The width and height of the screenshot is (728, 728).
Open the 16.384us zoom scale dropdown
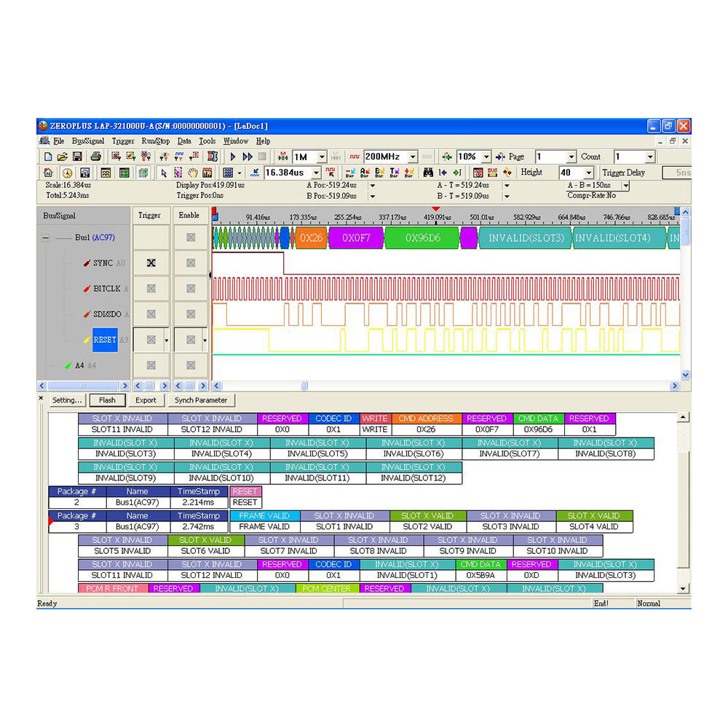pyautogui.click(x=316, y=173)
